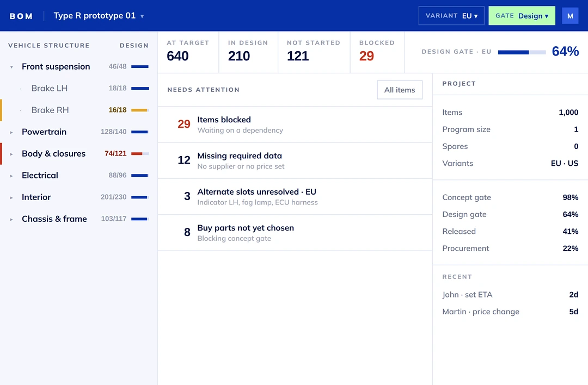This screenshot has width=588, height=385.
Task: Select the Body & closures label
Action: pyautogui.click(x=53, y=153)
